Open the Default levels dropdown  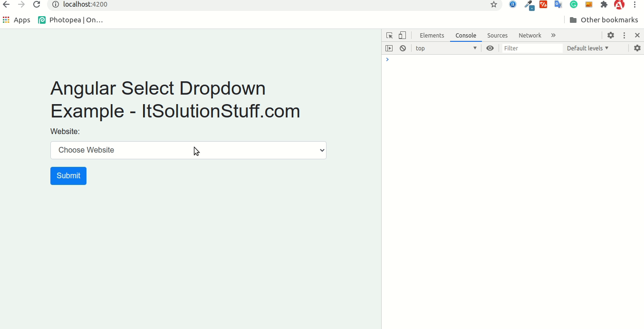pyautogui.click(x=587, y=48)
